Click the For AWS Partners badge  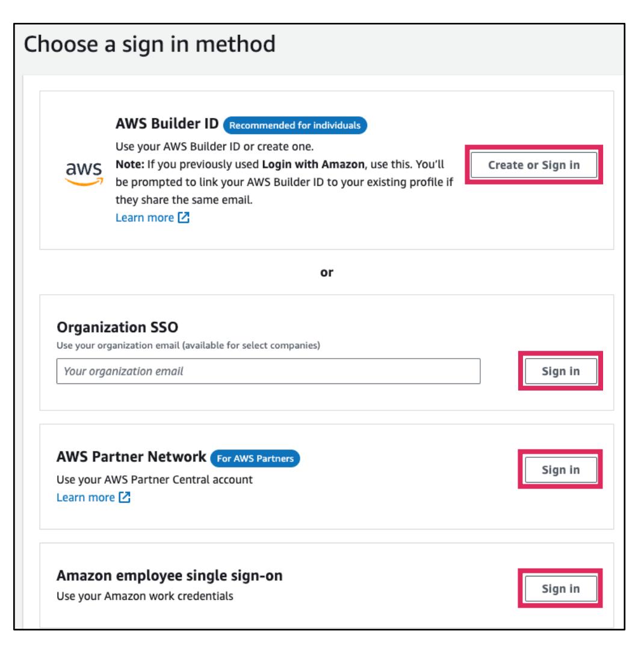click(x=255, y=458)
